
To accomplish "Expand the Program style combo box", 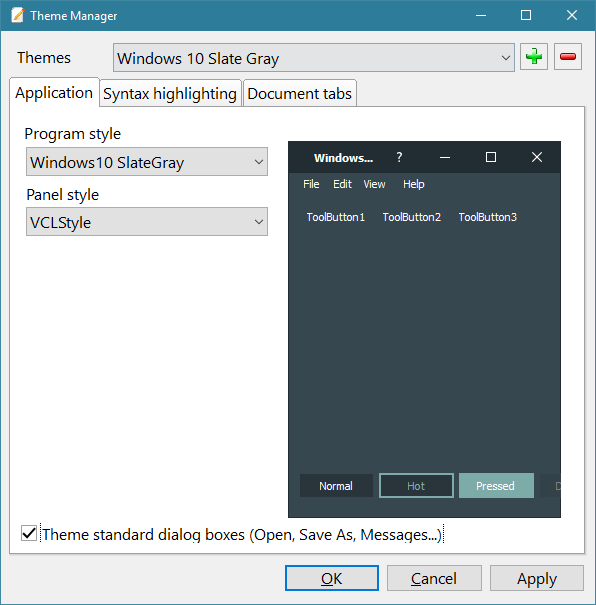I will click(147, 162).
